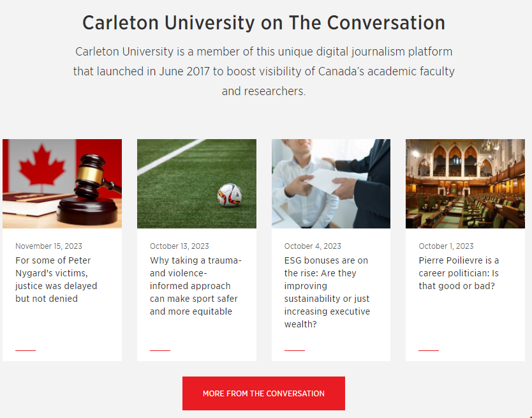Click the House of Commons chamber photo
Image resolution: width=532 pixels, height=418 pixels.
tap(465, 184)
